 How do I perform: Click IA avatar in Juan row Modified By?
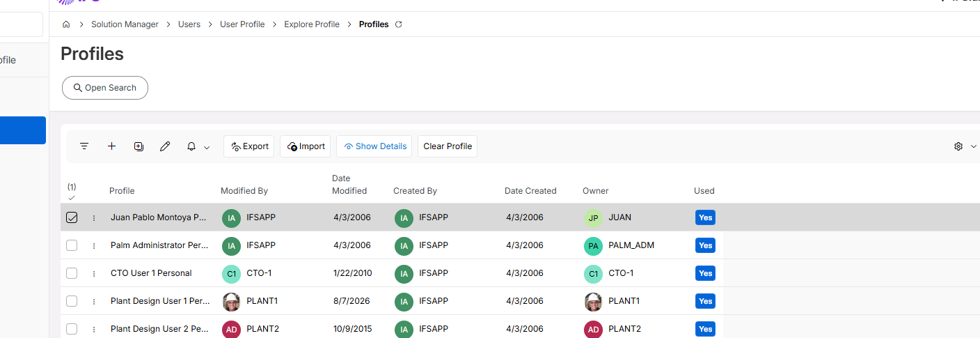coord(231,217)
